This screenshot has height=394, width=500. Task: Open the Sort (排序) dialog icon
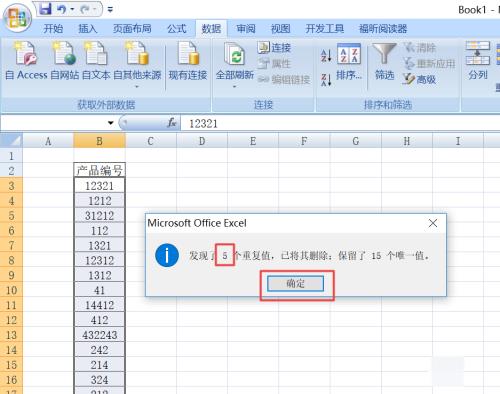point(349,54)
